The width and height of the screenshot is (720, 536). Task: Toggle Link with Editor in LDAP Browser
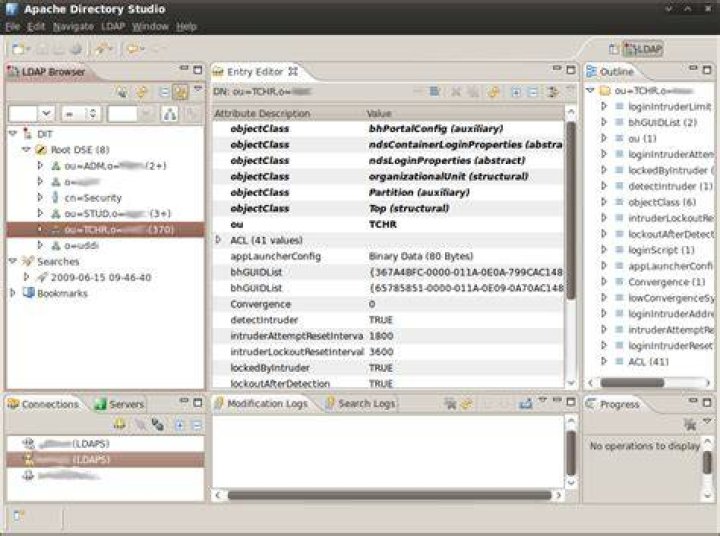click(180, 92)
